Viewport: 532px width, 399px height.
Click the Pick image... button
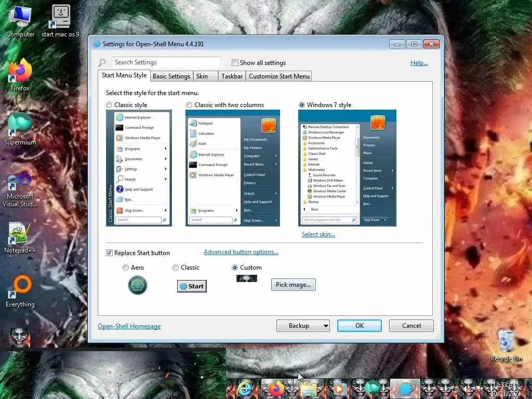tap(293, 285)
